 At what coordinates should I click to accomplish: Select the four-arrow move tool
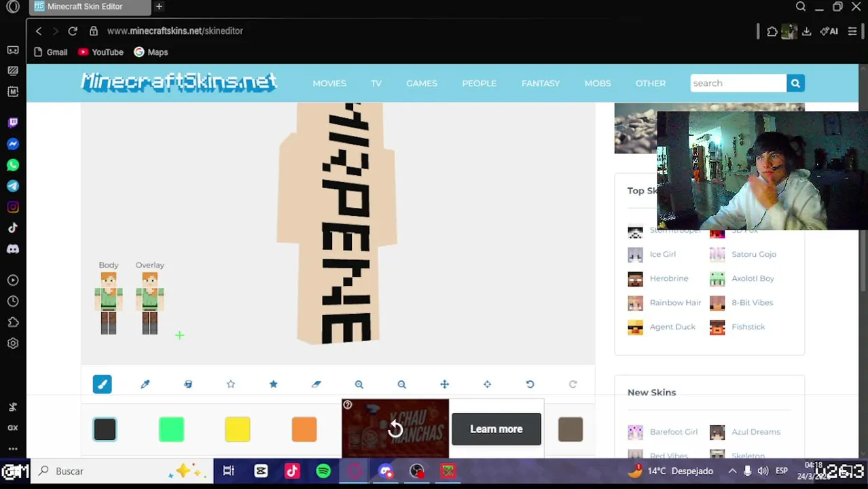click(445, 384)
